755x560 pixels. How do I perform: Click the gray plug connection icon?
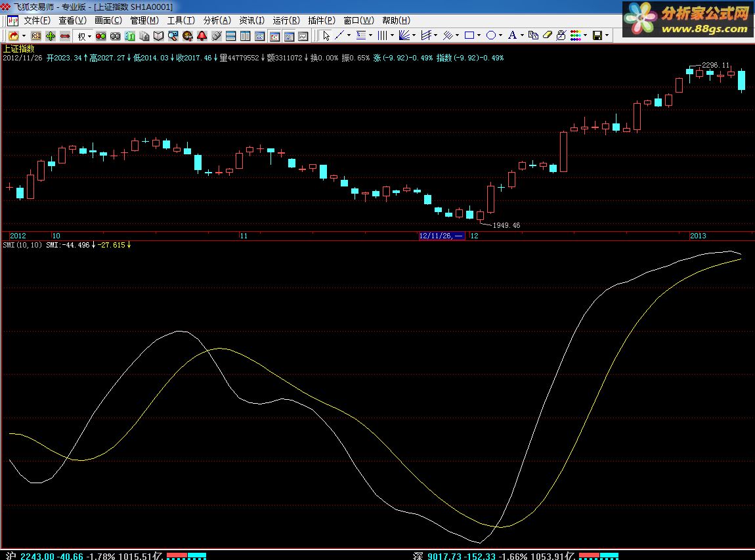pyautogui.click(x=216, y=35)
